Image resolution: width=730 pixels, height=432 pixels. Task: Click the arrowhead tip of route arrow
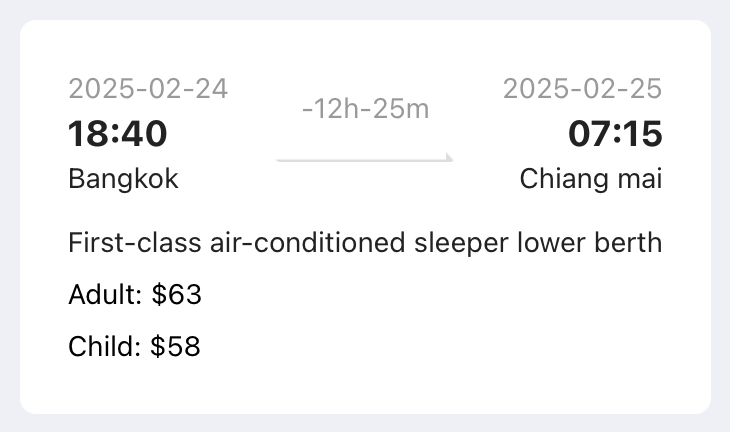tap(449, 158)
